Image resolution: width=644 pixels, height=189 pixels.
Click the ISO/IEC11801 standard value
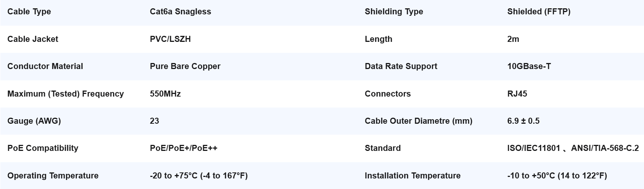pyautogui.click(x=534, y=148)
